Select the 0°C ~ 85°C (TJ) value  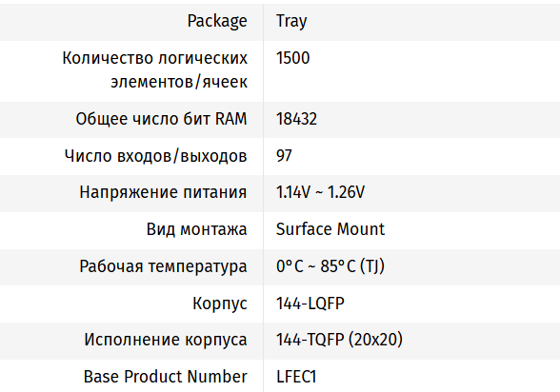[330, 266]
